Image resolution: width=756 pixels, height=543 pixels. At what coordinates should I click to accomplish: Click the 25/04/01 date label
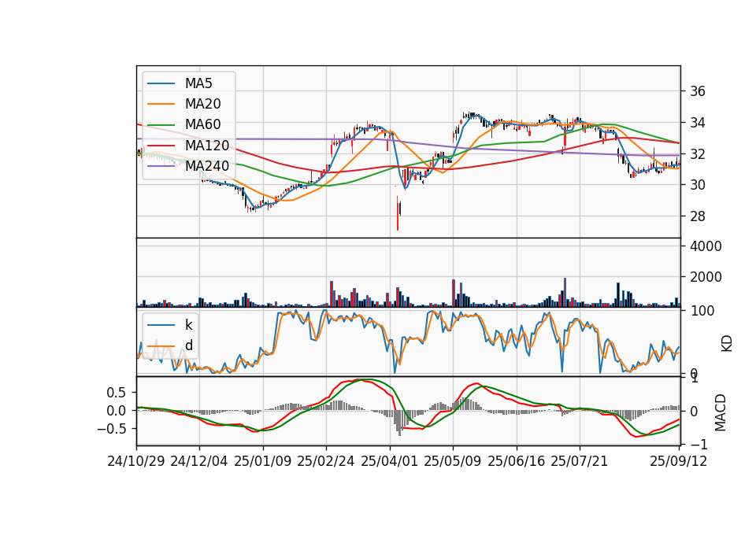[390, 461]
